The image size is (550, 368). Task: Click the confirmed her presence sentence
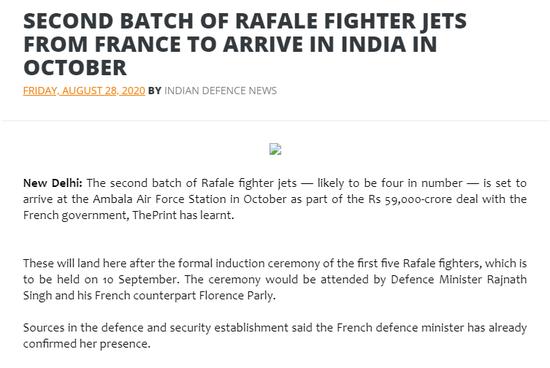87,344
